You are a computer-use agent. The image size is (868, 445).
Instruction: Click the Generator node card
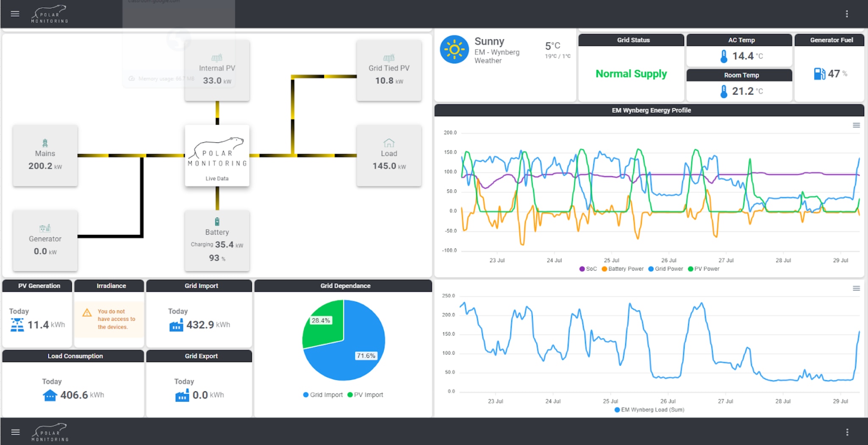coord(45,240)
